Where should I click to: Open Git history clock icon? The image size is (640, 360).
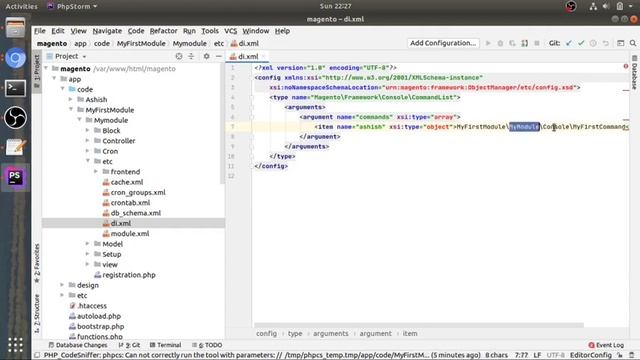(593, 43)
